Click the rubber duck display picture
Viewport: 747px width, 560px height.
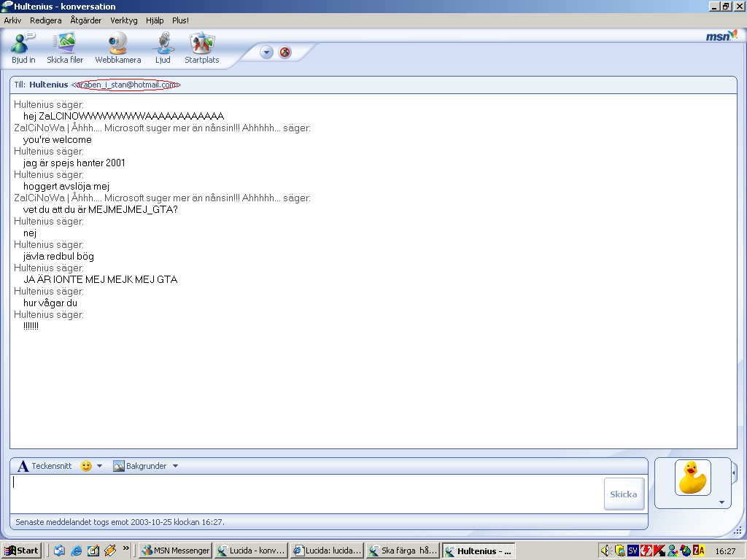pyautogui.click(x=693, y=478)
